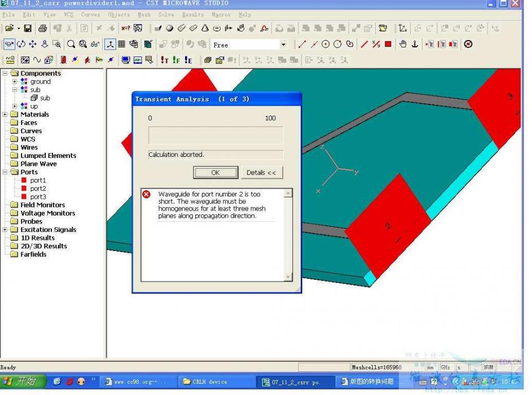Click the Print icon in the toolbar
The height and width of the screenshot is (395, 532).
point(42,28)
